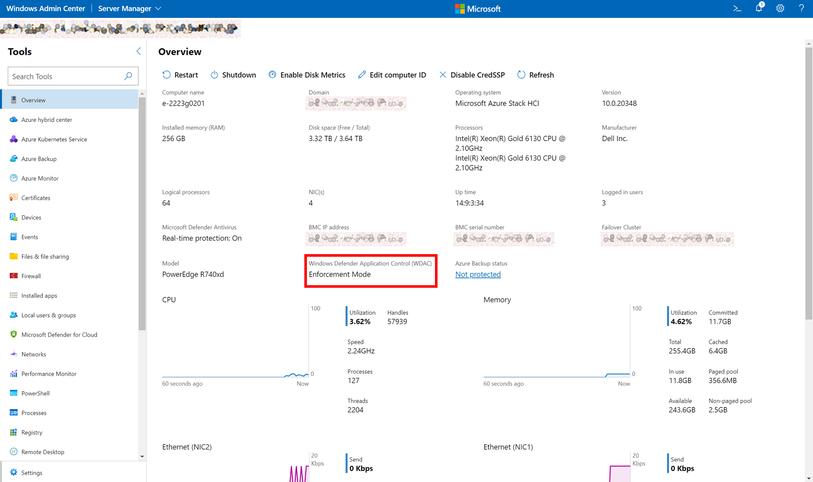Click Edit computer ID

392,75
